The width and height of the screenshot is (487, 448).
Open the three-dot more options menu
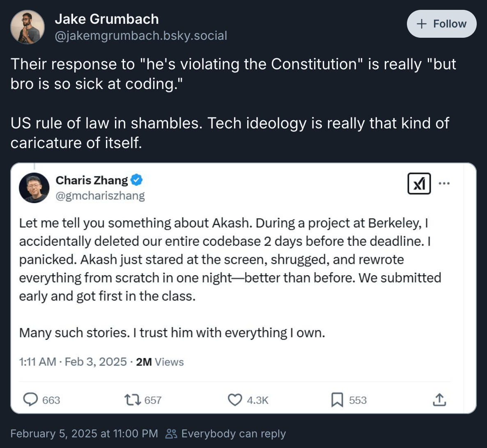[444, 183]
